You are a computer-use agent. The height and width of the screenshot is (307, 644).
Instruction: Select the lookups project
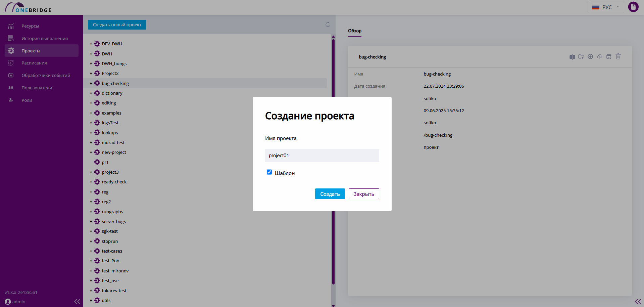click(x=110, y=133)
